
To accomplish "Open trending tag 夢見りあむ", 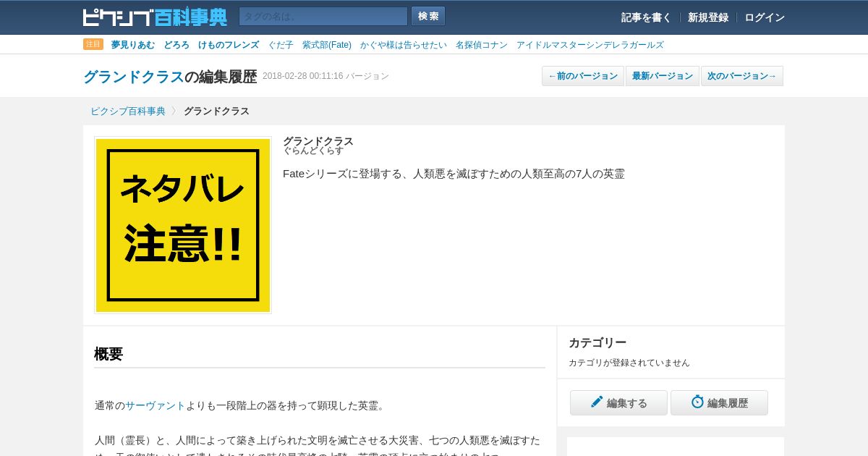I will click(133, 45).
